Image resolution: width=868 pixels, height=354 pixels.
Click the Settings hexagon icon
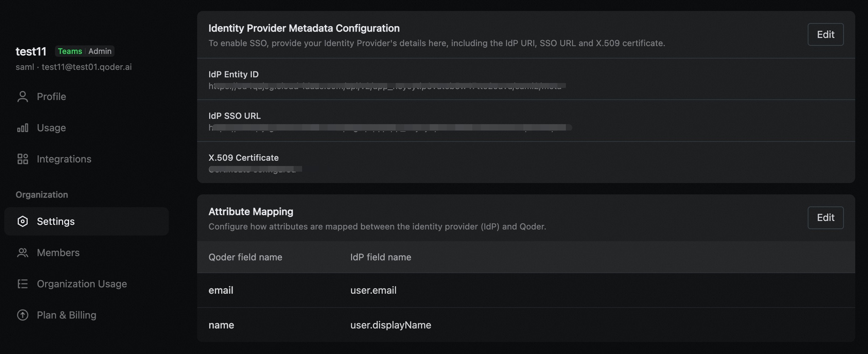pos(23,221)
